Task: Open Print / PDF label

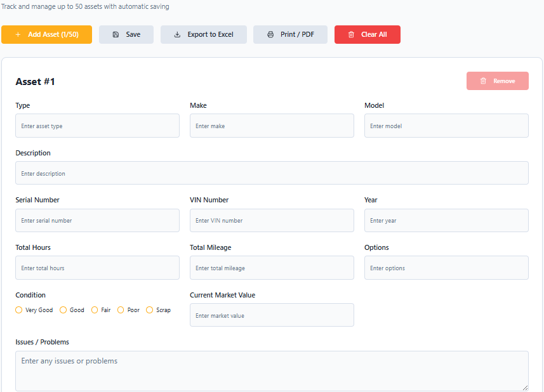Action: click(x=297, y=35)
